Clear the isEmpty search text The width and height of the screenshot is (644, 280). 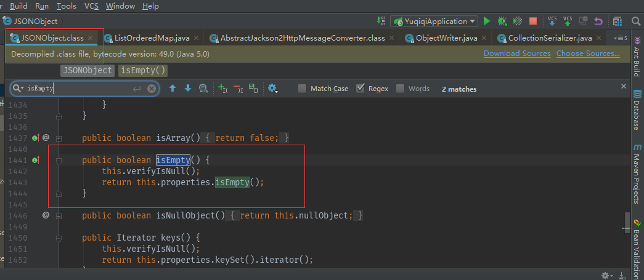tap(152, 89)
